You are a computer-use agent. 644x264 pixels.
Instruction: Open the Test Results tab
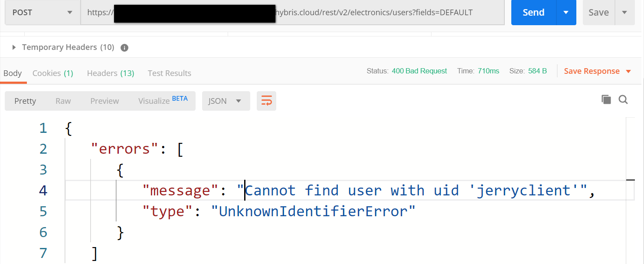click(x=170, y=73)
